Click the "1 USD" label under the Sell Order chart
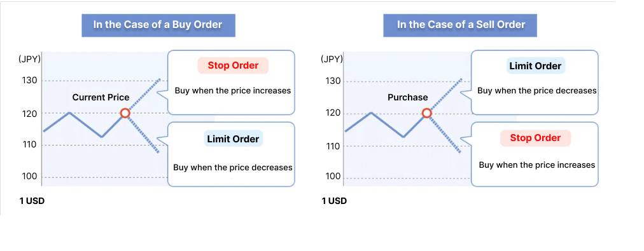Image resolution: width=644 pixels, height=251 pixels. click(334, 201)
